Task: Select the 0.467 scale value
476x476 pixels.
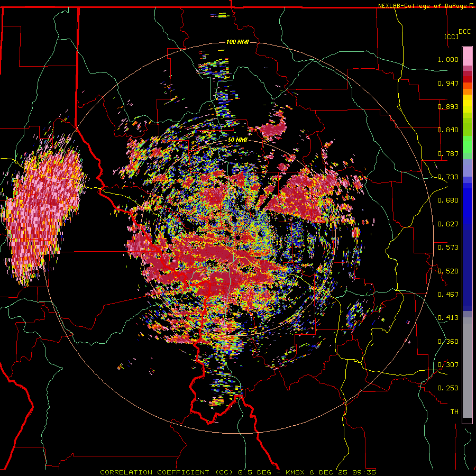Action: point(448,295)
